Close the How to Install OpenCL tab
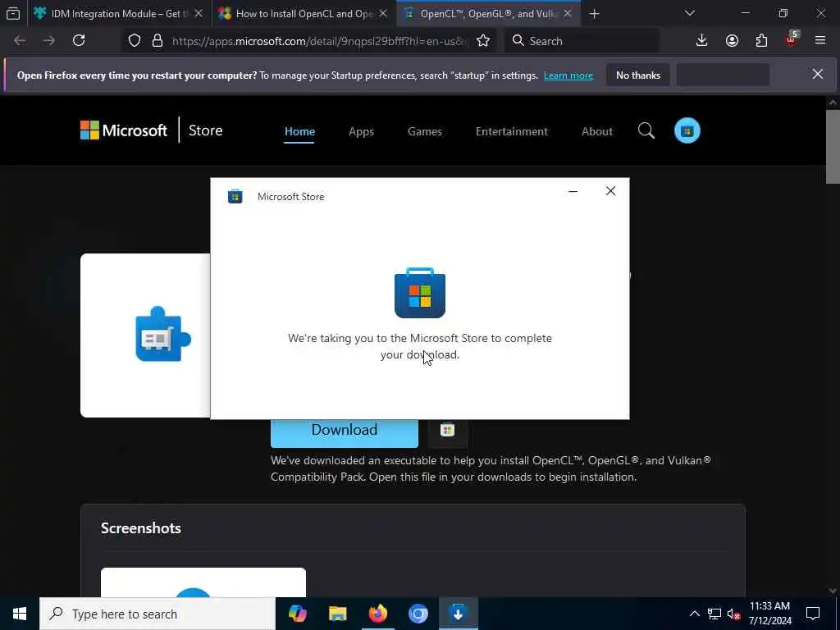Screen dimensions: 840x630 383,13
